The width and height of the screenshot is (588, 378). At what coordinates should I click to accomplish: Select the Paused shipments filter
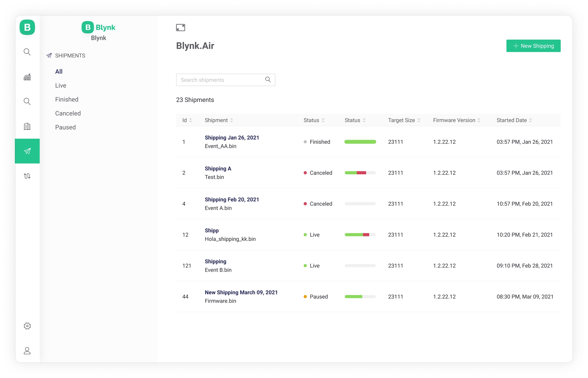65,127
